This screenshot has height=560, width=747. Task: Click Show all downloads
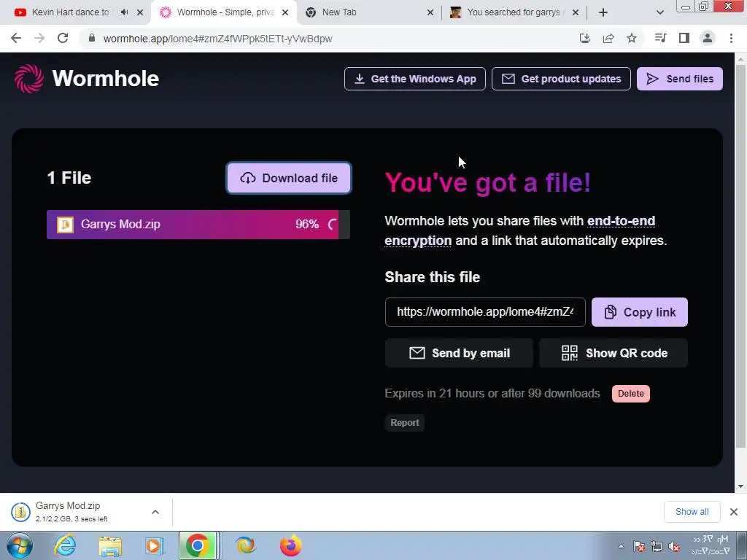pyautogui.click(x=692, y=512)
